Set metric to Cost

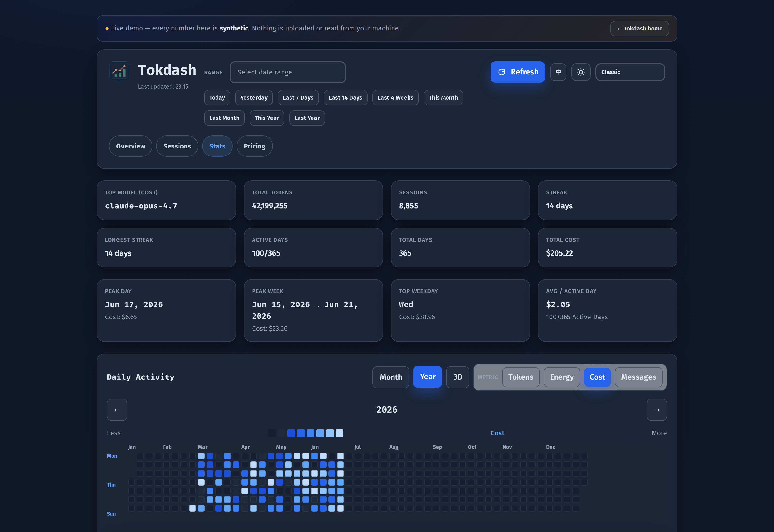point(597,377)
